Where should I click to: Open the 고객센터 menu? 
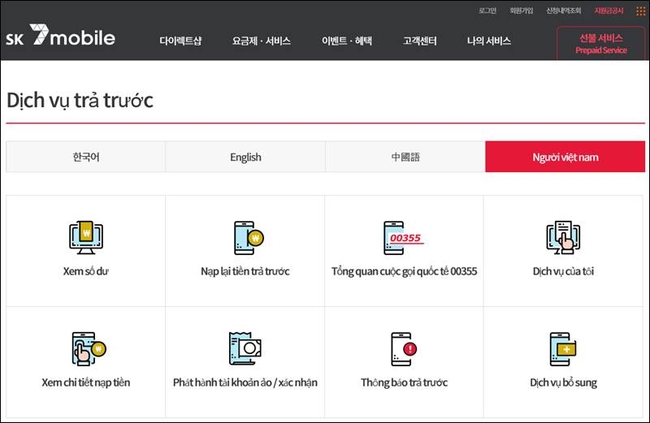pyautogui.click(x=420, y=41)
